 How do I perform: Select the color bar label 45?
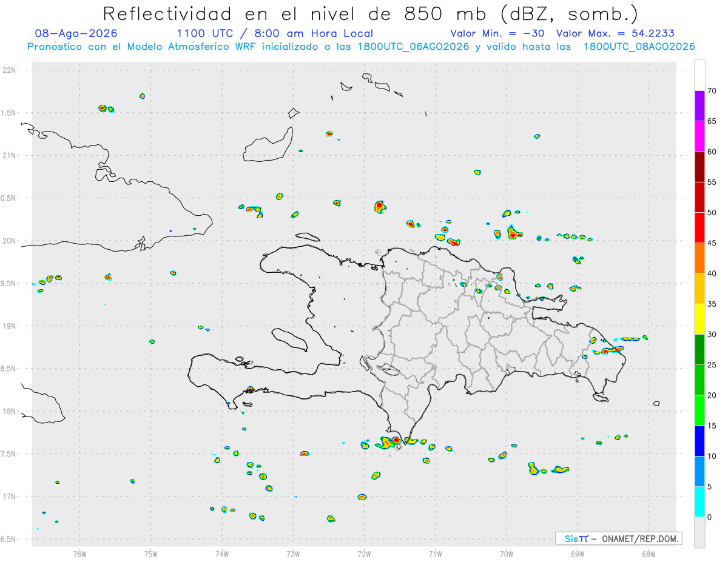712,243
